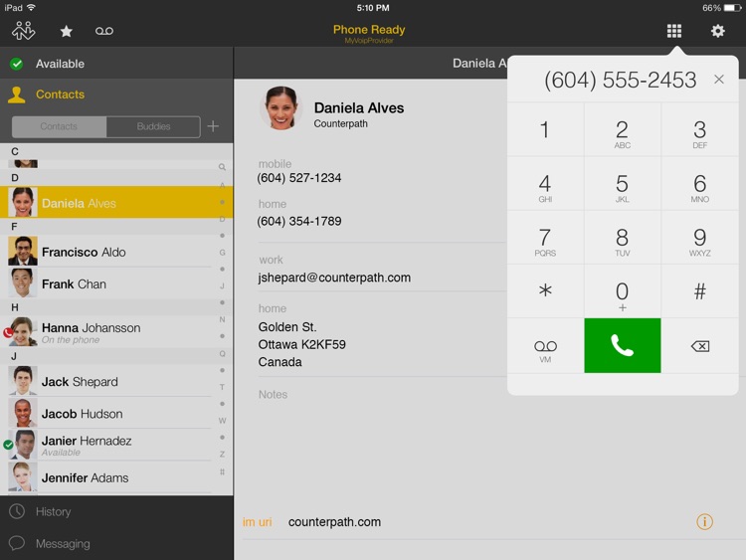Dial digit 7 PQRS on keypad
This screenshot has height=560, width=746.
click(x=545, y=237)
